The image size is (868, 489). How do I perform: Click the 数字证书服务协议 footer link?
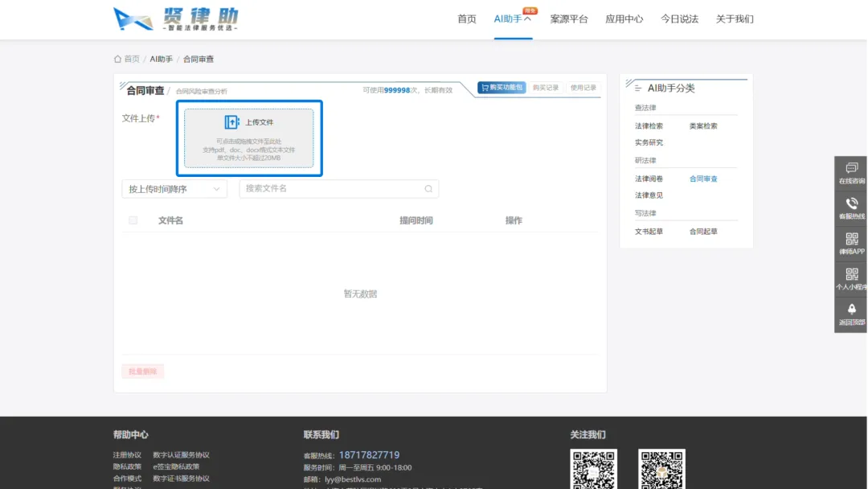181,478
